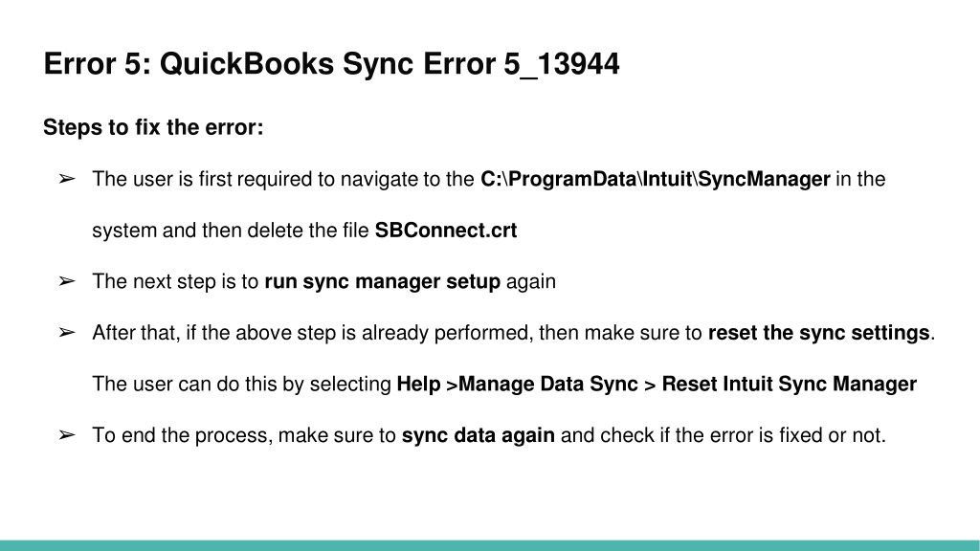Click the arrow bullet before 'To end the process'
This screenshot has height=551, width=980.
pyautogui.click(x=67, y=435)
